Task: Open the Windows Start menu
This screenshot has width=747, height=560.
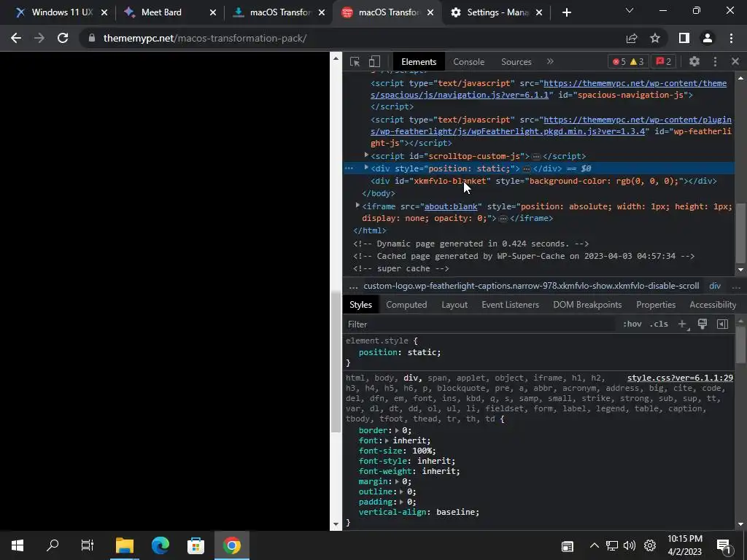Action: point(18,545)
